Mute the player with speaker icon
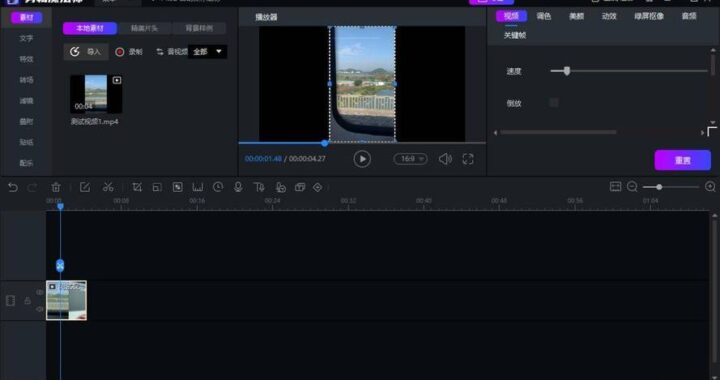The height and width of the screenshot is (380, 720). [445, 159]
